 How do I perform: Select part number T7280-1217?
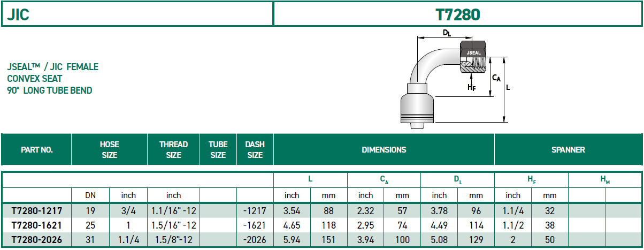(37, 211)
